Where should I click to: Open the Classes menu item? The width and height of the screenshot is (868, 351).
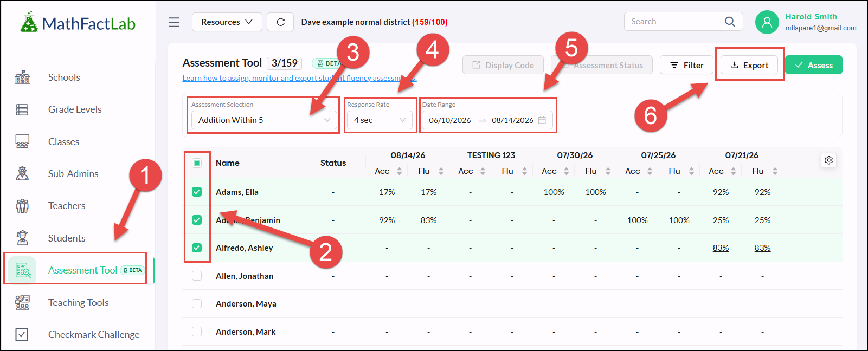click(x=63, y=142)
